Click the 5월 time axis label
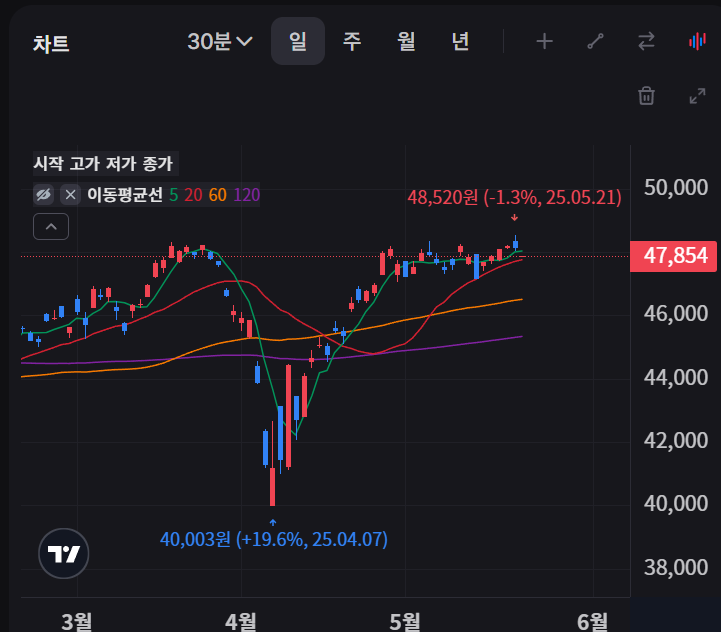 click(x=405, y=621)
